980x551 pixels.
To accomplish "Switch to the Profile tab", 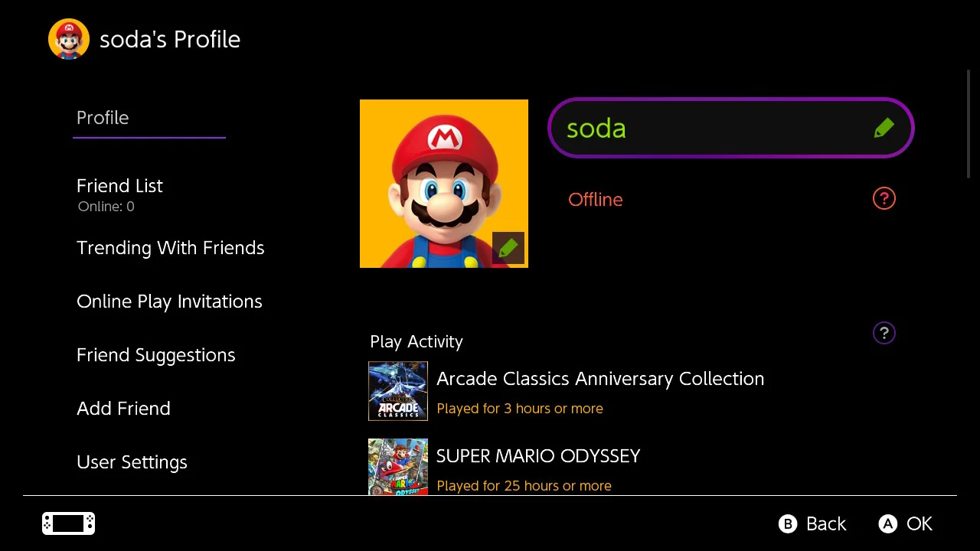I will click(x=103, y=118).
